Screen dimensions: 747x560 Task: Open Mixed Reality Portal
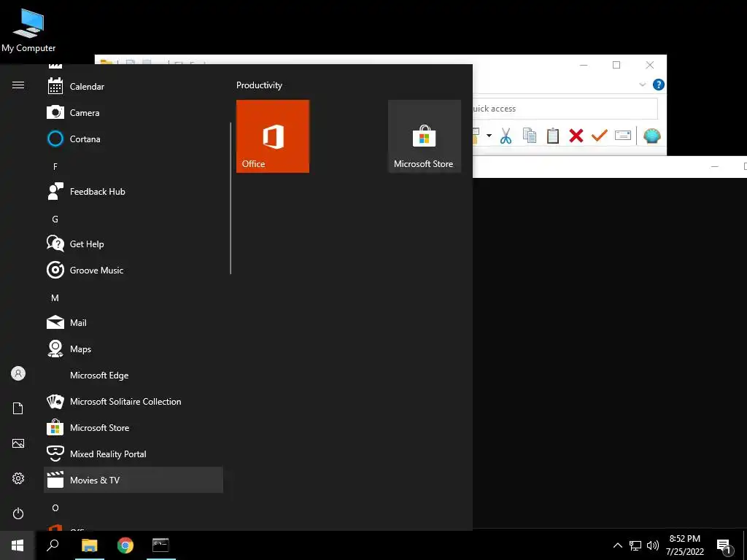(133, 454)
